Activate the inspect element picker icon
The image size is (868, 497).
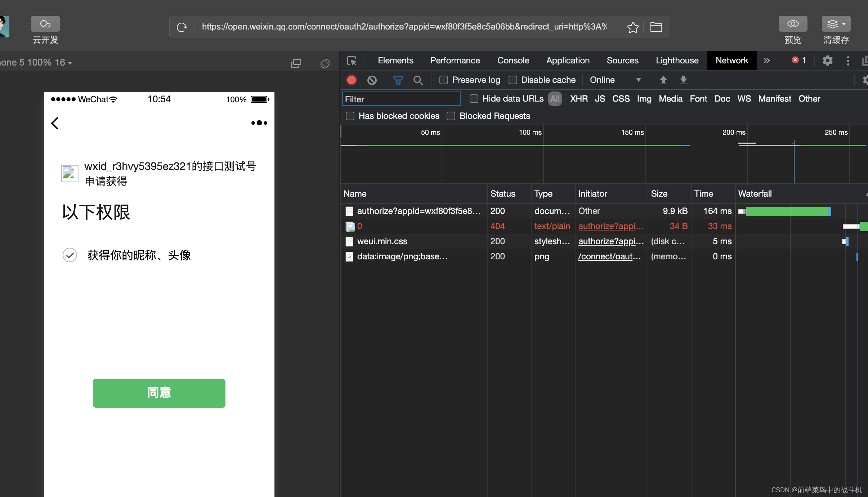coord(352,61)
